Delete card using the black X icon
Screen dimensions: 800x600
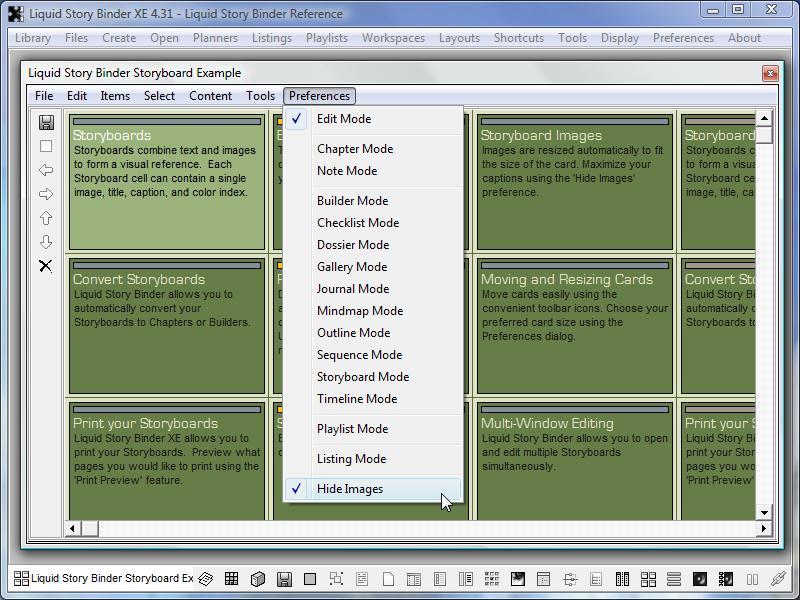tap(46, 266)
